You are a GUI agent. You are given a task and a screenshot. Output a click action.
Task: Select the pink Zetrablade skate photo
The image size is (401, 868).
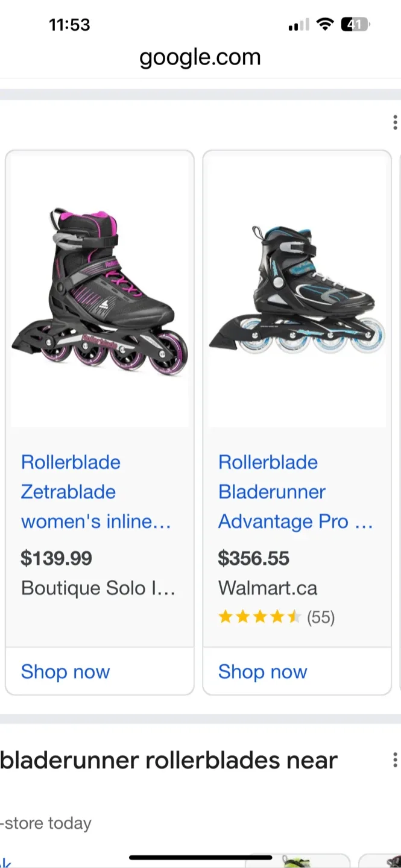coord(99,288)
